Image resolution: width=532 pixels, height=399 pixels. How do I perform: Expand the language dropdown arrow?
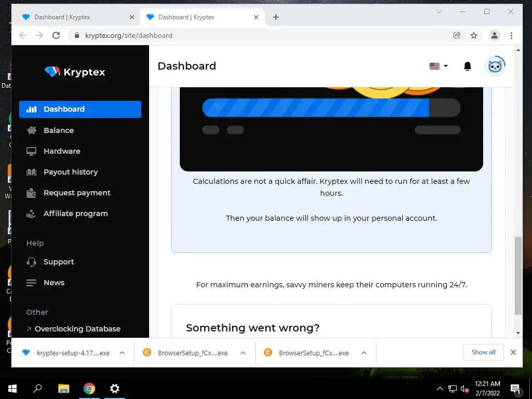(x=446, y=66)
